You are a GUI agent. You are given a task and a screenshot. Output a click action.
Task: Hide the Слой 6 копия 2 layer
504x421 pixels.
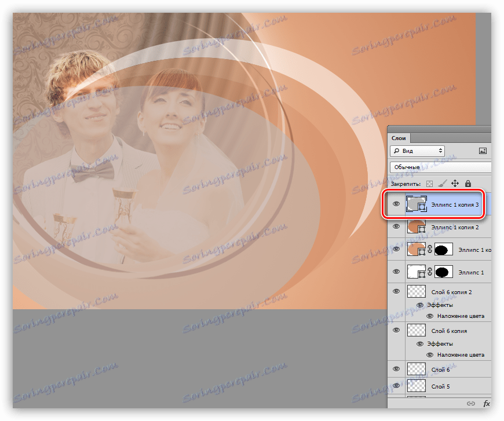click(x=396, y=291)
